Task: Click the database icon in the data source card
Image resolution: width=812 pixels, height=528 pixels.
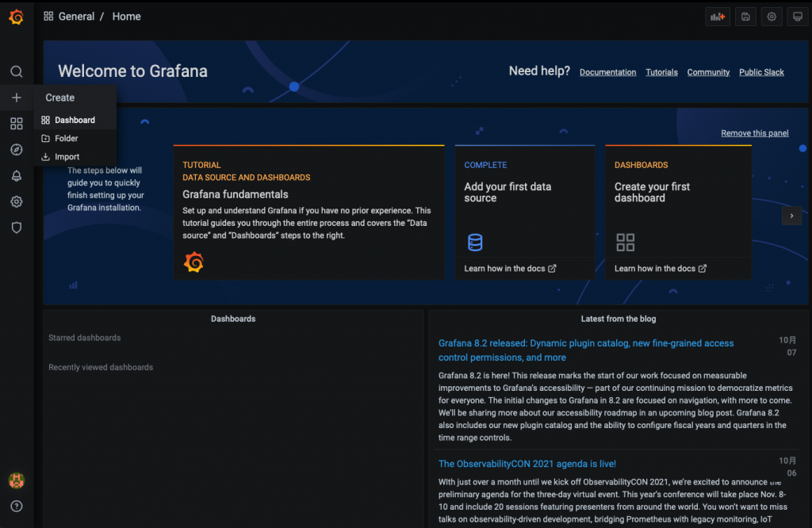Action: point(475,243)
